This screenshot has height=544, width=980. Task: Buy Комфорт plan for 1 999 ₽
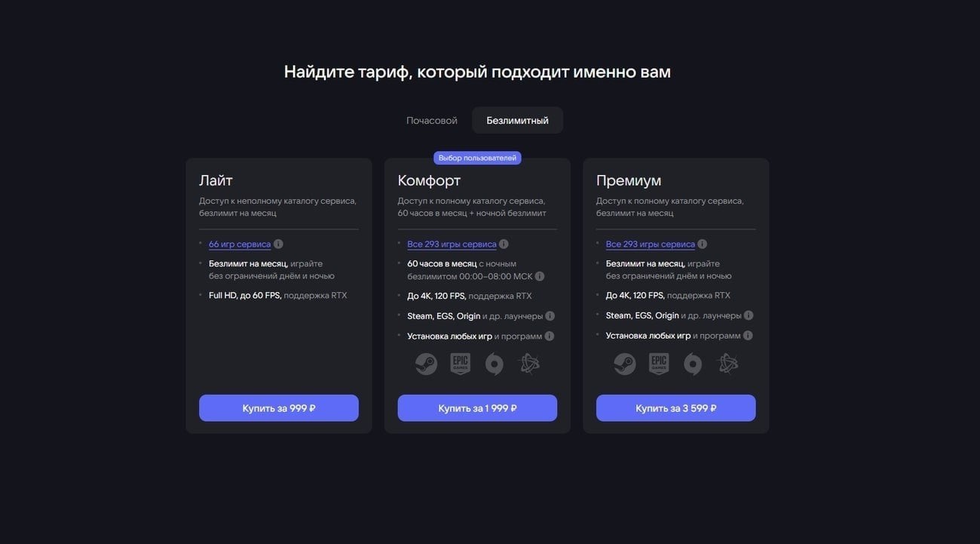click(477, 408)
